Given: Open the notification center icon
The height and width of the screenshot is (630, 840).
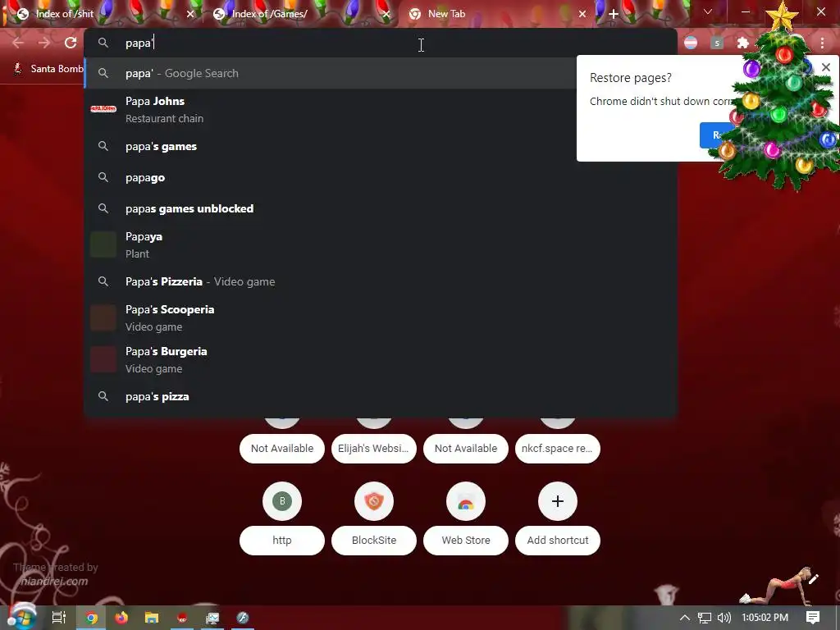Looking at the screenshot, I should 813,618.
